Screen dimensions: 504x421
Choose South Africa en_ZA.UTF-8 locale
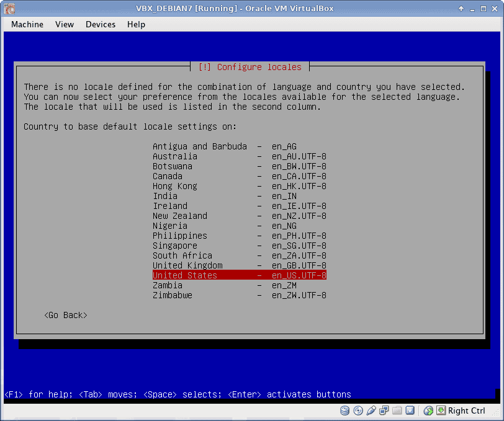tap(240, 255)
